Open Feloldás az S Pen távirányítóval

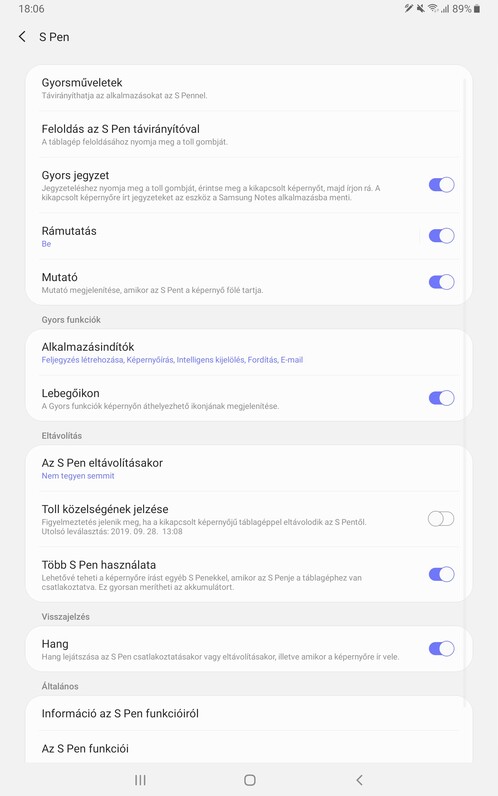pos(249,134)
